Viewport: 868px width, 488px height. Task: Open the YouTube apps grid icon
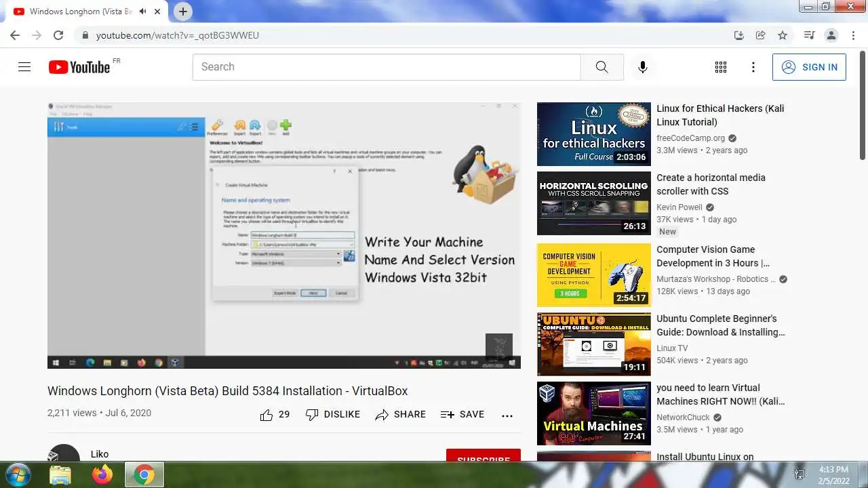pyautogui.click(x=721, y=67)
